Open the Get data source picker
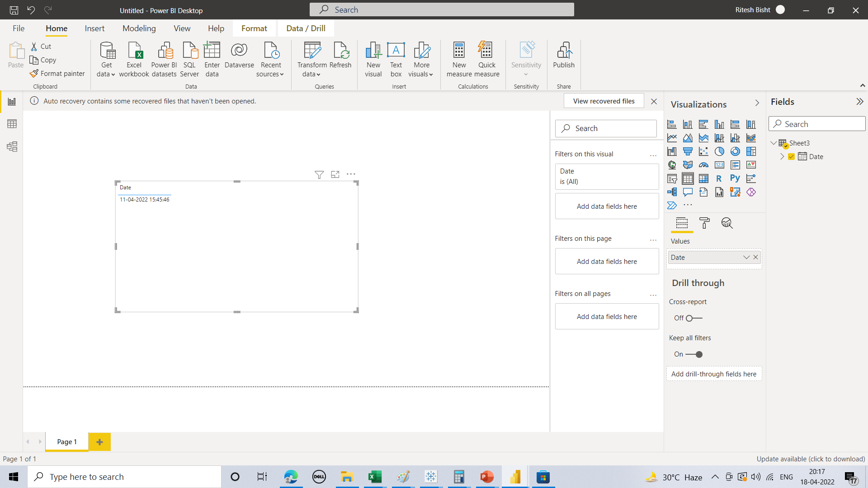Screen dimensions: 868x488 107,60
